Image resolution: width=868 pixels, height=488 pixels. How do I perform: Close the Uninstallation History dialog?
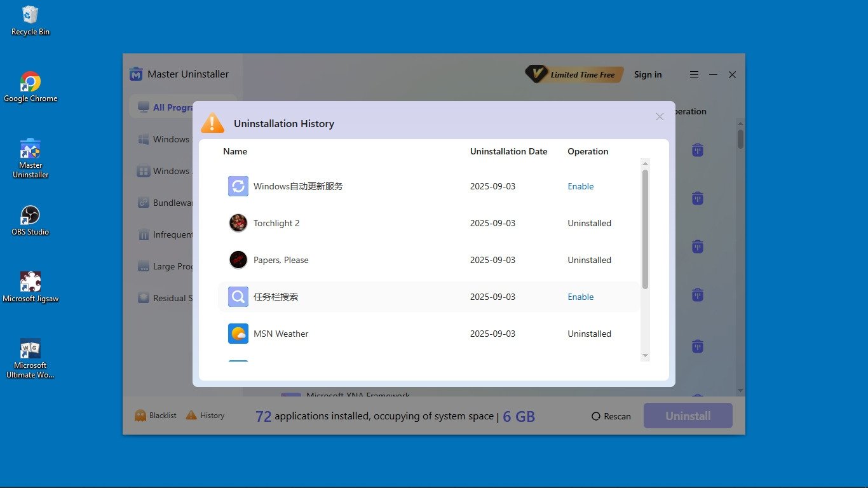(x=660, y=117)
